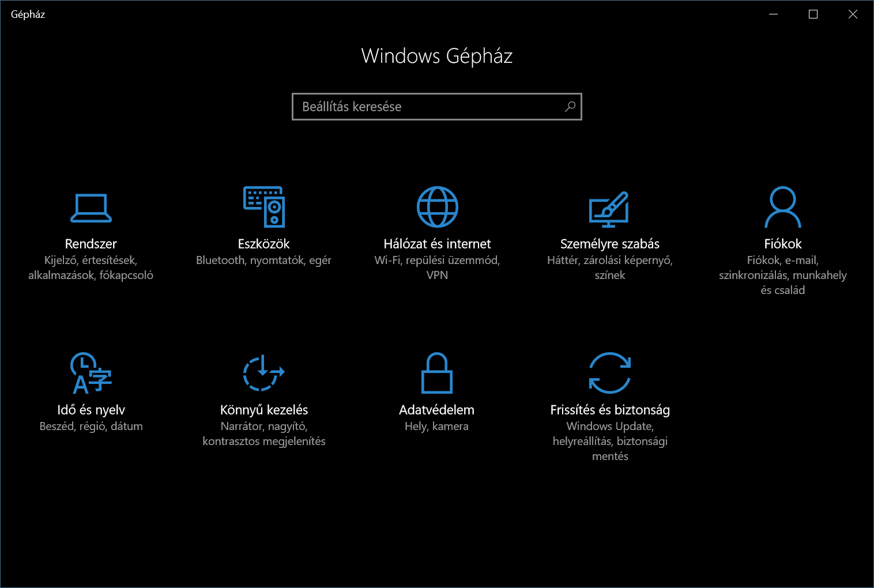
Task: Click 'Beszéd, régió, dátum' description
Action: point(91,426)
